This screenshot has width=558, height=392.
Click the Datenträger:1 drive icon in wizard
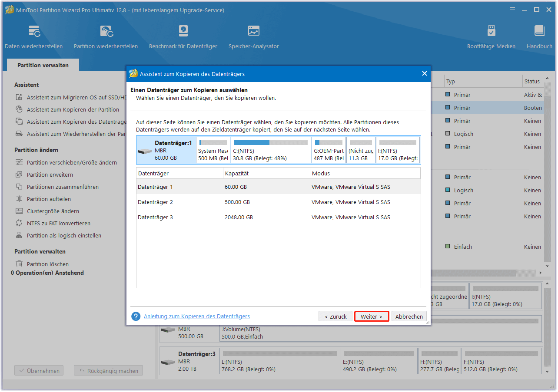[x=145, y=152]
